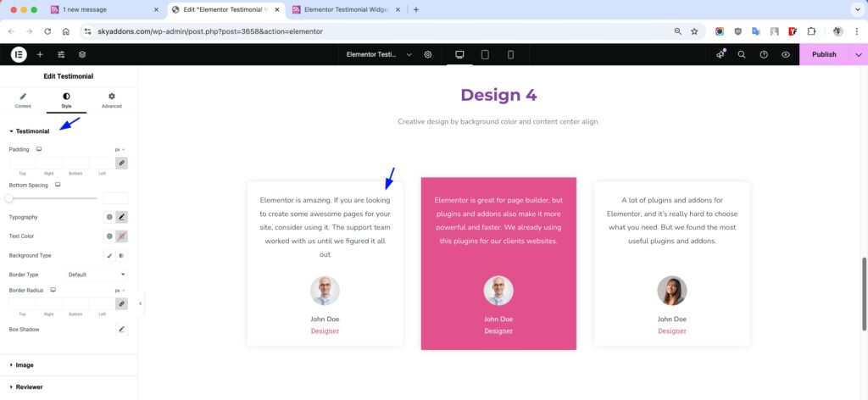The width and height of the screenshot is (868, 400).
Task: Switch to the Advanced tab
Action: [x=111, y=100]
